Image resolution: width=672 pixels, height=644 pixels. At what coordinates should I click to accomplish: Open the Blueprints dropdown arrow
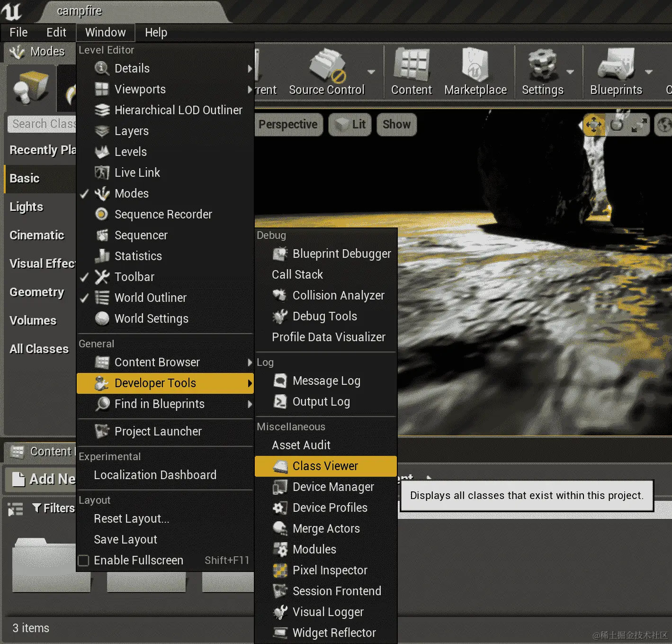[649, 72]
